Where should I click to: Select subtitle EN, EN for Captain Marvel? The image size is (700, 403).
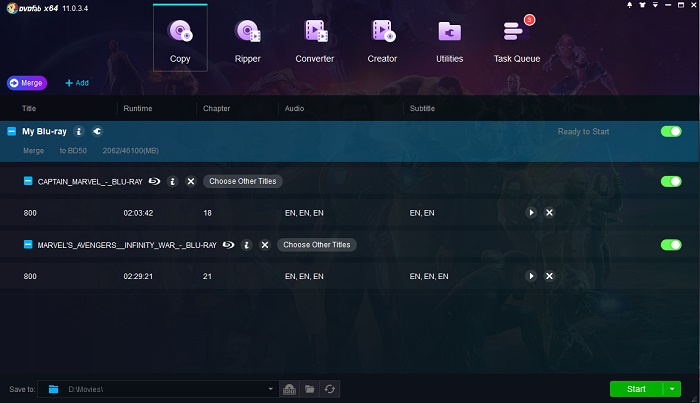point(422,213)
